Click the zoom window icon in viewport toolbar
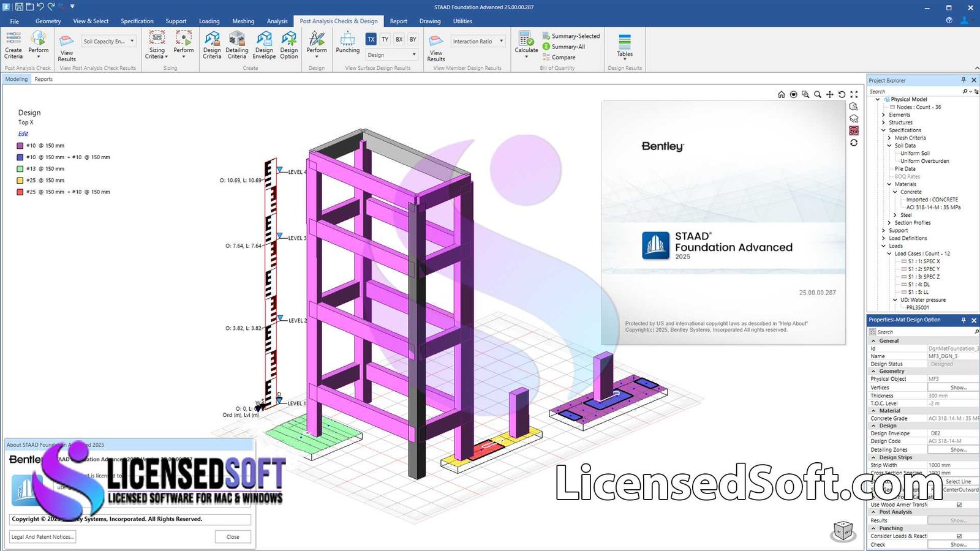 805,94
